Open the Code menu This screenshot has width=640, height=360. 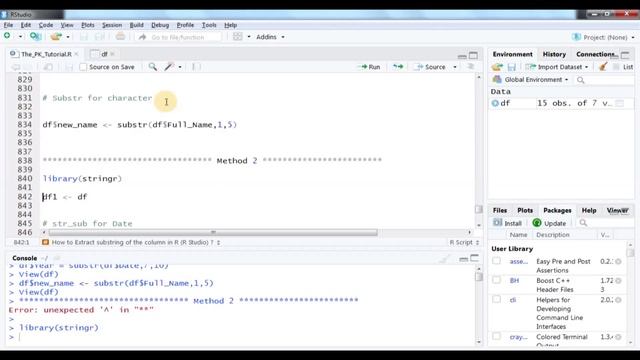tap(46, 25)
